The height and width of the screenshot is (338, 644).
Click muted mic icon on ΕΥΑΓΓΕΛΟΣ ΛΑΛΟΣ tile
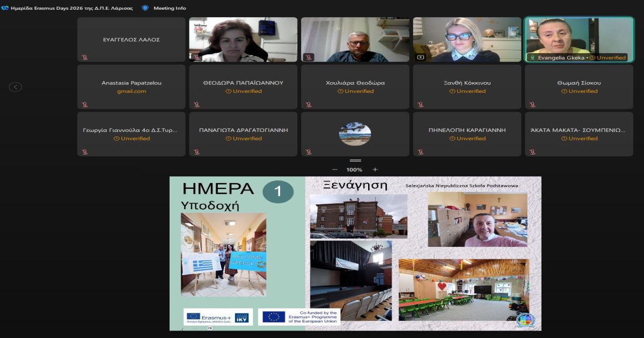pyautogui.click(x=85, y=57)
